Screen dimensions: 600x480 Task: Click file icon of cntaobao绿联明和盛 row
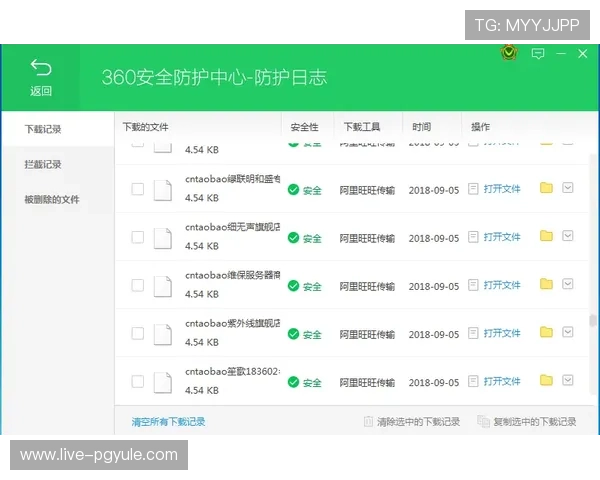pyautogui.click(x=163, y=190)
